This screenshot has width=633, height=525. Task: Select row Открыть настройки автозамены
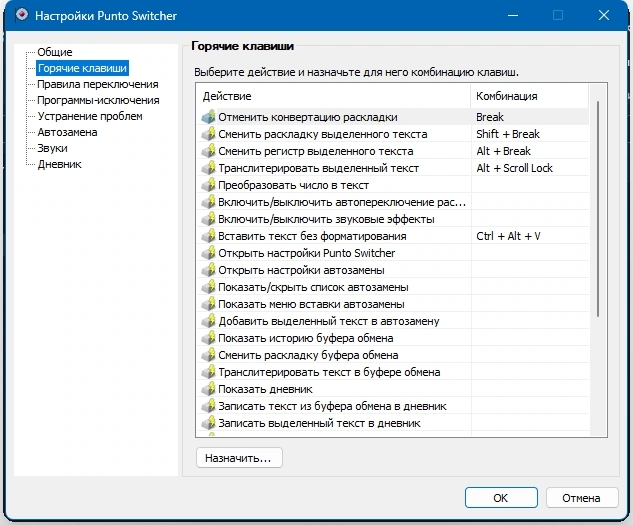tap(392, 270)
